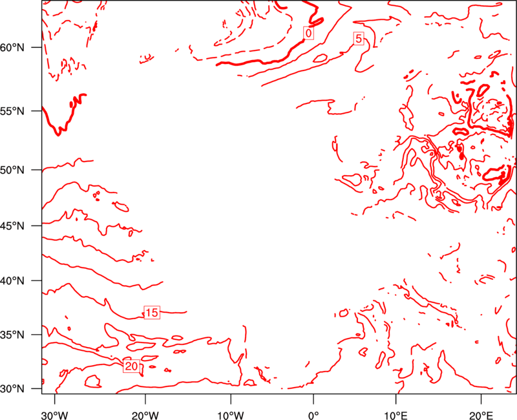Click the 20°E longitude label

(481, 415)
